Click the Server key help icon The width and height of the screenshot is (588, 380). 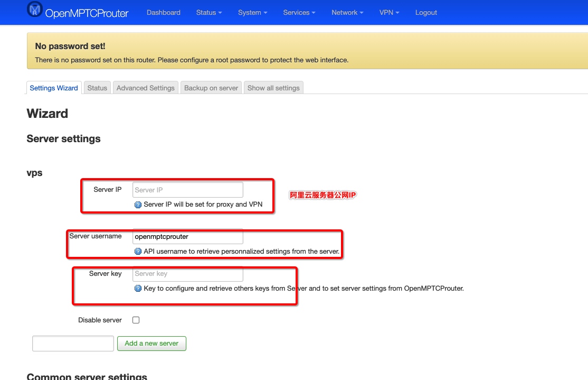pos(138,289)
